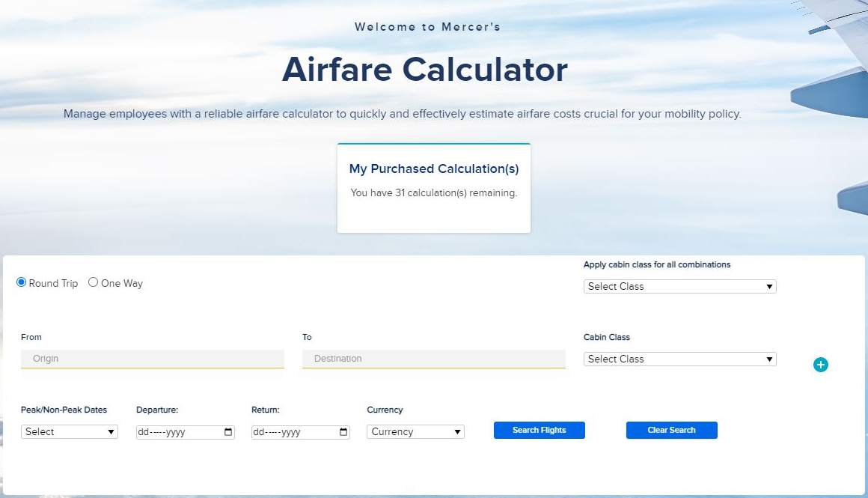
Task: Click the Search Flights button
Action: pos(539,430)
